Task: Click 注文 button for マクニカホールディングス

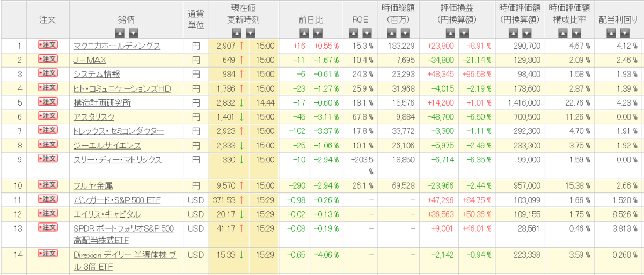Action: pos(47,45)
